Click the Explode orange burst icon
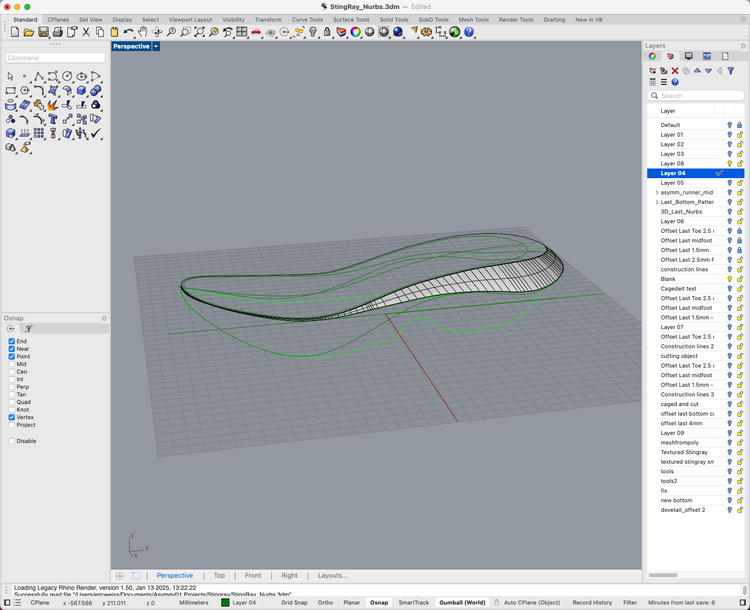Screen dimensions: 750x610 click(x=53, y=105)
